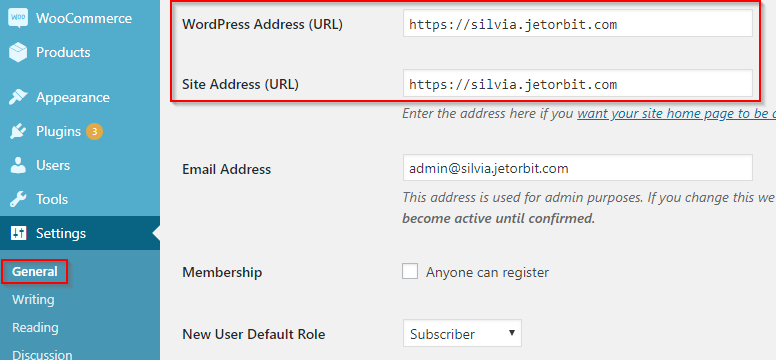The image size is (776, 360).
Task: Click the Users person icon
Action: [18, 165]
